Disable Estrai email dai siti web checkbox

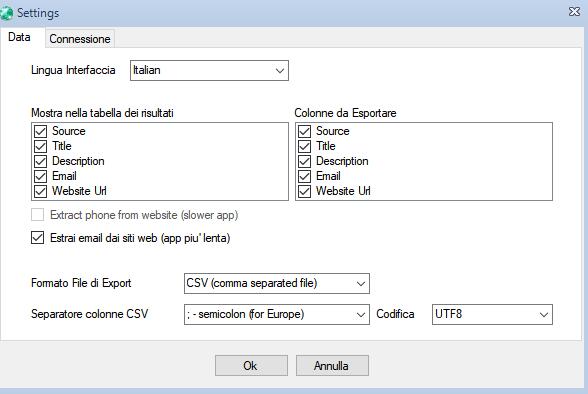tap(38, 238)
